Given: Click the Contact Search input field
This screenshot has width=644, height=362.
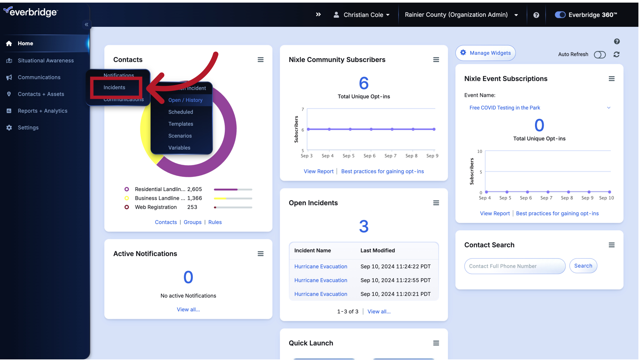Looking at the screenshot, I should pos(515,266).
